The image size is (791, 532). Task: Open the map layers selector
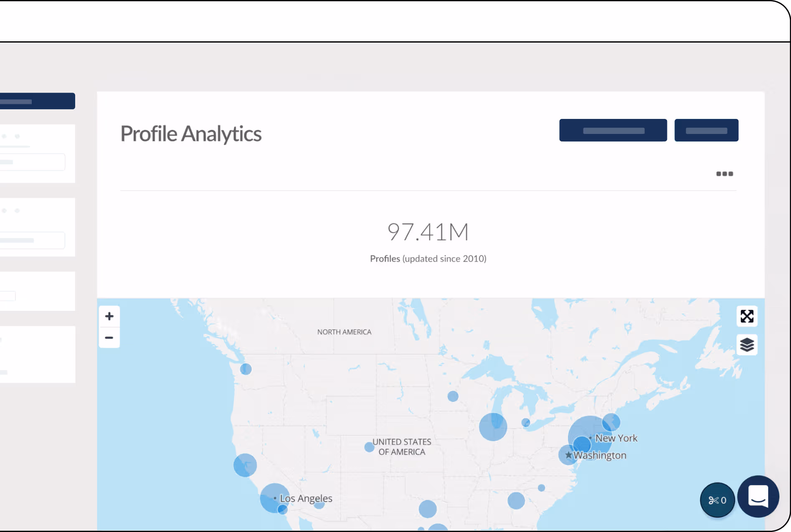747,345
